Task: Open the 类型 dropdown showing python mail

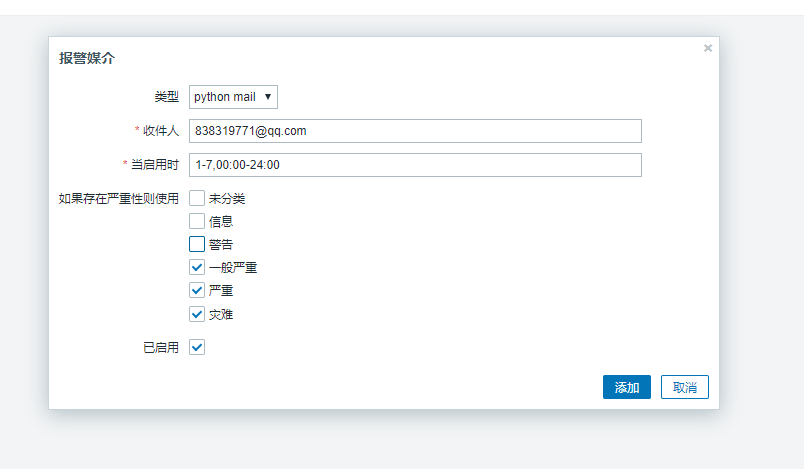Action: click(233, 97)
